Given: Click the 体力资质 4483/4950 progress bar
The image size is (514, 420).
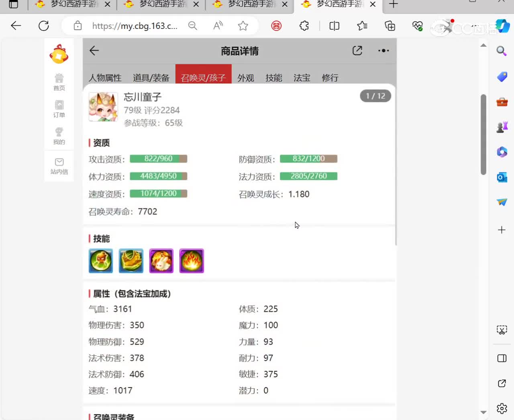Looking at the screenshot, I should [159, 176].
